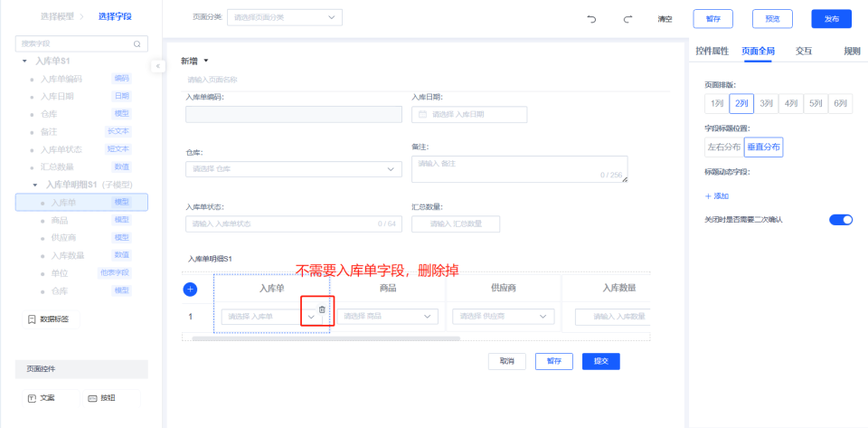Click the 汇总数量 input field
The image size is (868, 428).
(x=456, y=224)
